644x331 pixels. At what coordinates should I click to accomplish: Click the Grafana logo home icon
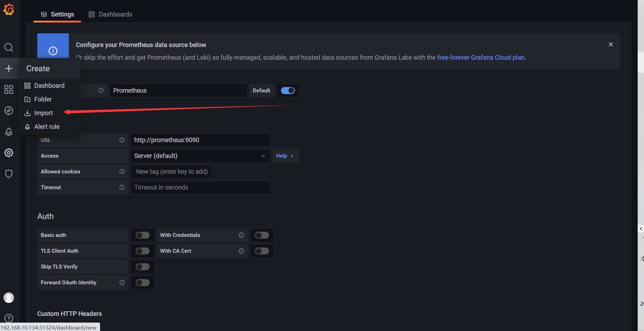(9, 10)
